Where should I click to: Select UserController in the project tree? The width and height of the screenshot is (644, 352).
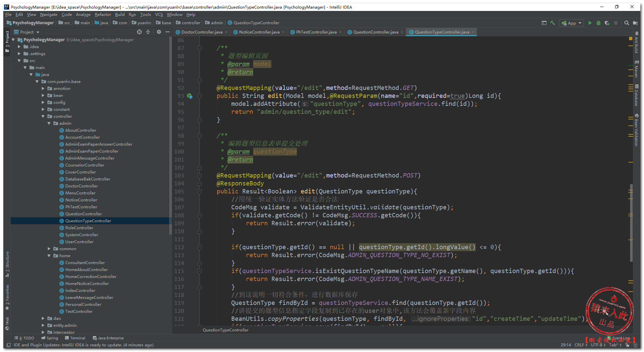(x=79, y=242)
